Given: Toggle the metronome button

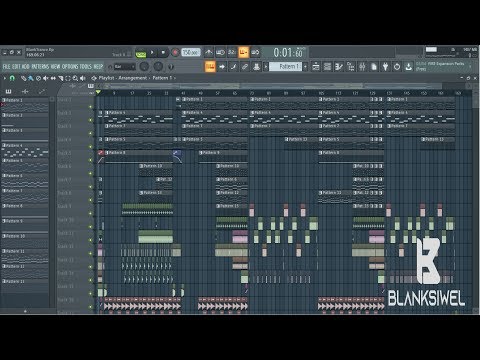Looking at the screenshot, I should pos(209,52).
